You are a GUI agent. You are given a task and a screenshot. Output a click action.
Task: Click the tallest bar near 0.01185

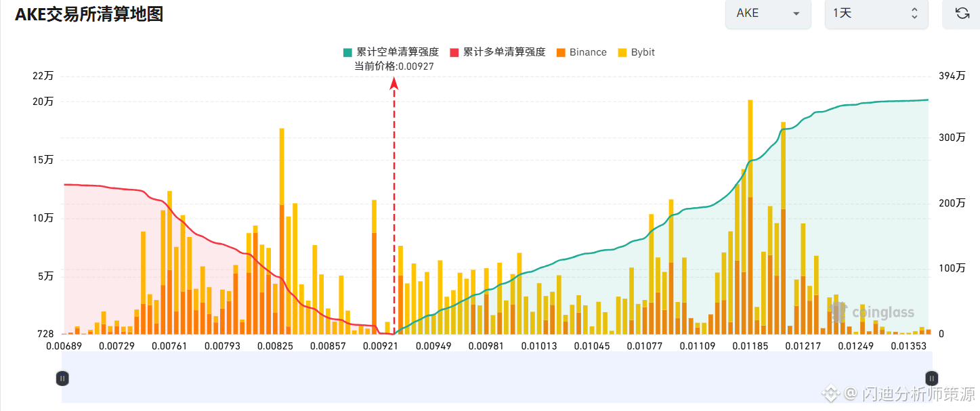pos(750,217)
